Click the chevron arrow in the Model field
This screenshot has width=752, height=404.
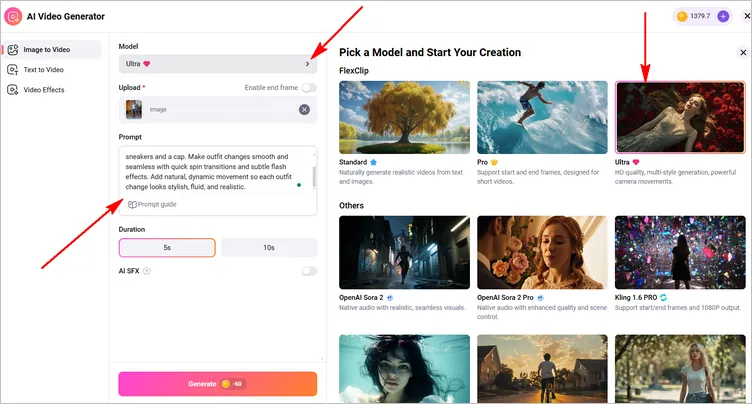coord(307,64)
